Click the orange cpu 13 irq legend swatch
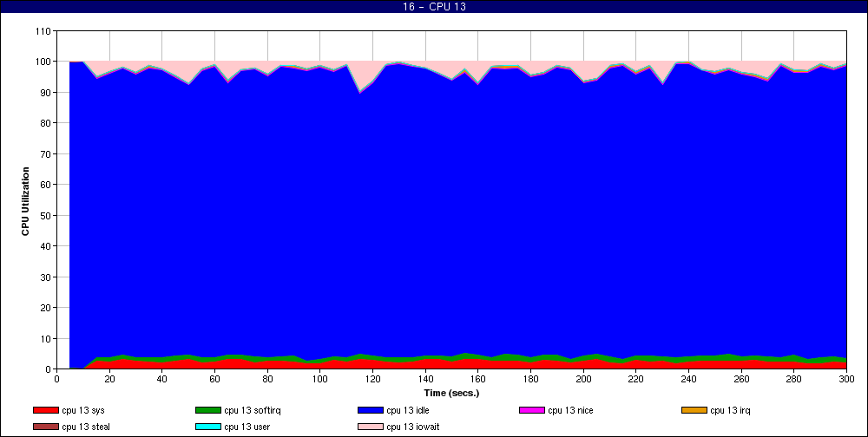Screen dimensions: 868x437 click(x=694, y=410)
